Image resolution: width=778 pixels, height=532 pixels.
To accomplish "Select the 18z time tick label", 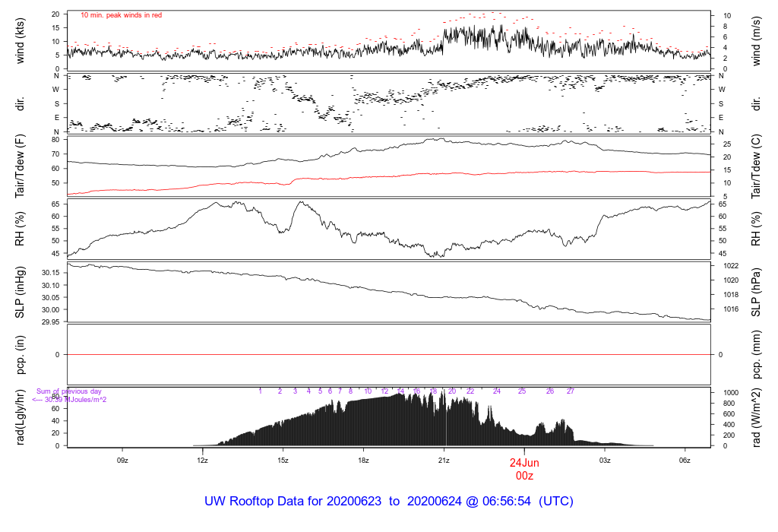I will coord(363,461).
